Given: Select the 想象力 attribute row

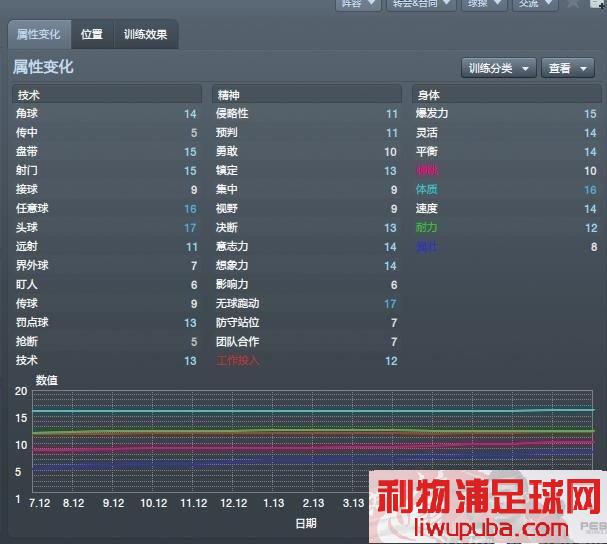Looking at the screenshot, I should coord(307,265).
